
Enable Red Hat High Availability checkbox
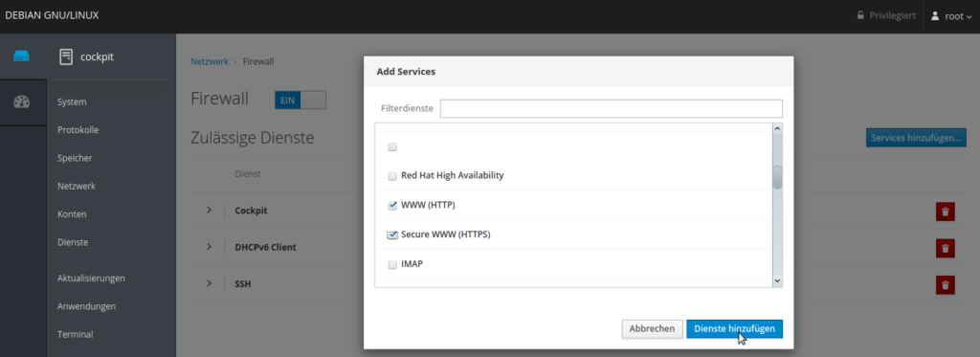392,176
